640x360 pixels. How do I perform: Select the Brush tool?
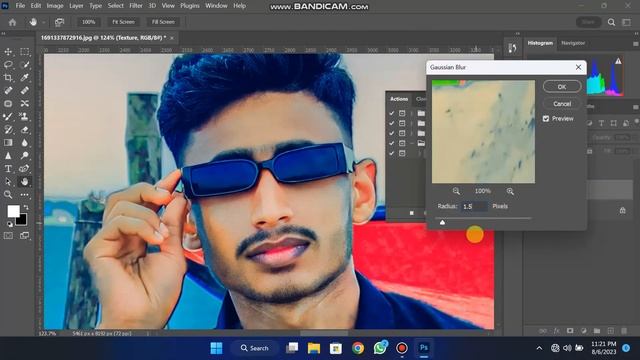[x=8, y=117]
